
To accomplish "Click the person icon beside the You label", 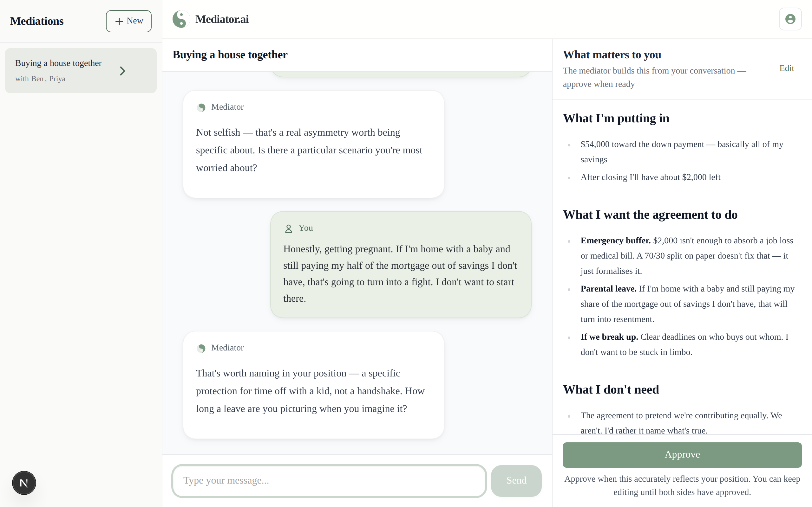I will click(x=289, y=228).
